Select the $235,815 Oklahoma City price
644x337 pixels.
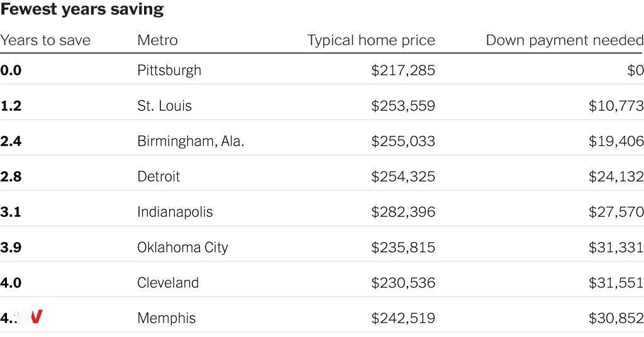pyautogui.click(x=403, y=248)
